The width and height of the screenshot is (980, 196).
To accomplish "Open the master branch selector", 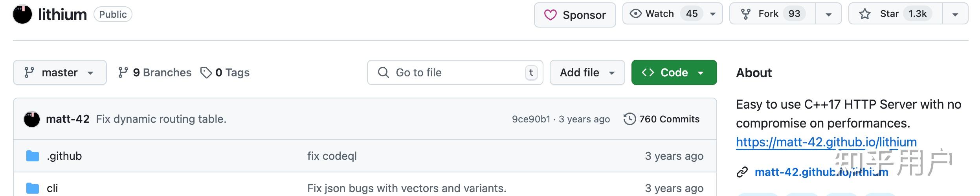I will pos(60,72).
